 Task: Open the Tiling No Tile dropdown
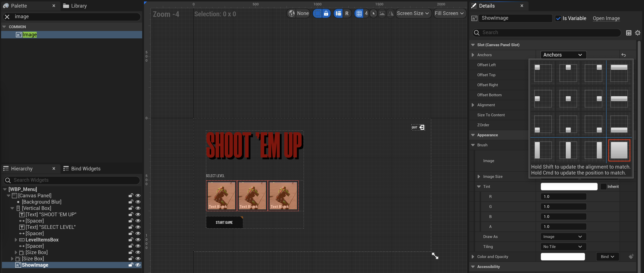pos(563,246)
